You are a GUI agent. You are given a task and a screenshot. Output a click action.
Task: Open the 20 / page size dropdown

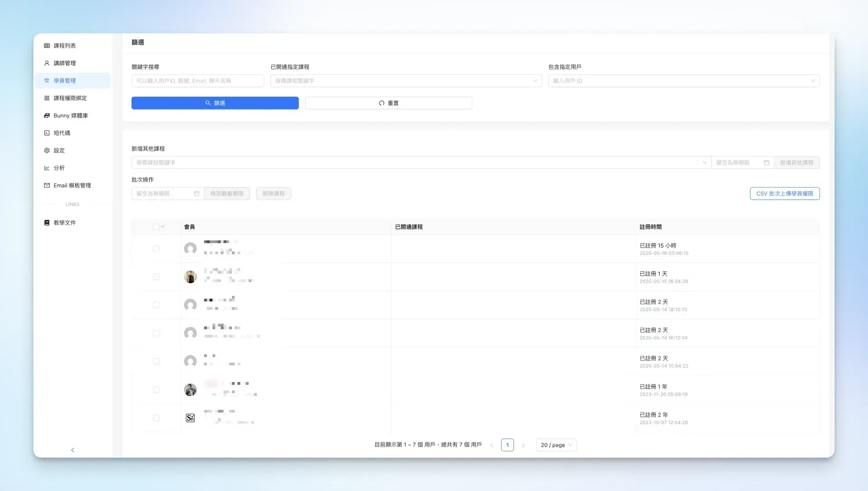[556, 445]
